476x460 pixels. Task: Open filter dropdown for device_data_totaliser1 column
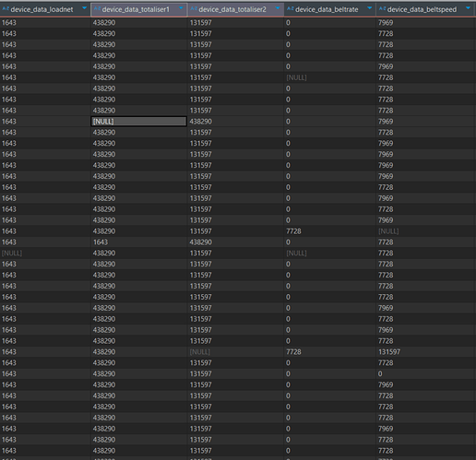181,8
